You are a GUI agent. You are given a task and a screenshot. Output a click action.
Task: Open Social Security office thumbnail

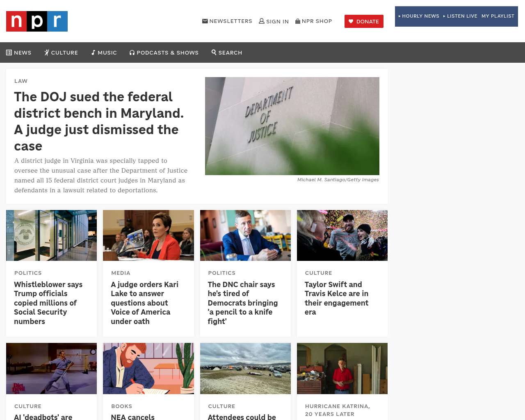51,235
